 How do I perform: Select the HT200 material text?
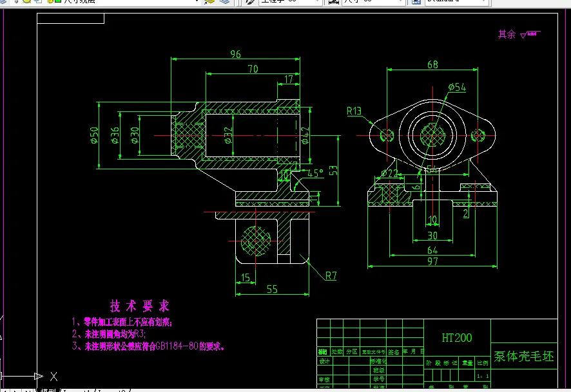[x=457, y=338]
